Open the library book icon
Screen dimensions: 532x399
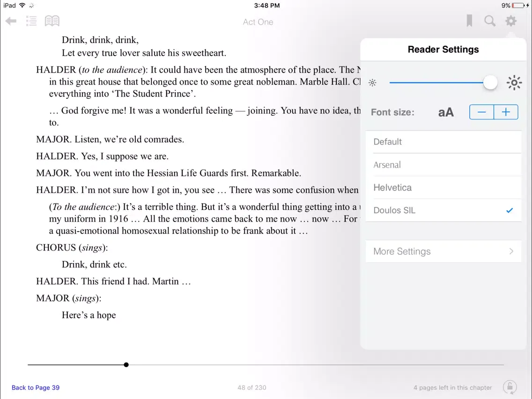(x=52, y=21)
